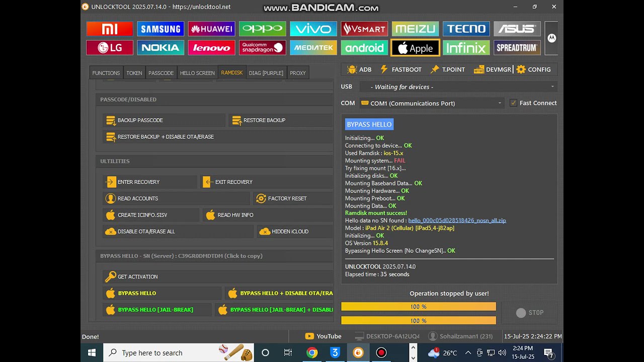Viewport: 644px width, 362px height.
Task: Click the READ HW INFO button
Action: pos(268,215)
